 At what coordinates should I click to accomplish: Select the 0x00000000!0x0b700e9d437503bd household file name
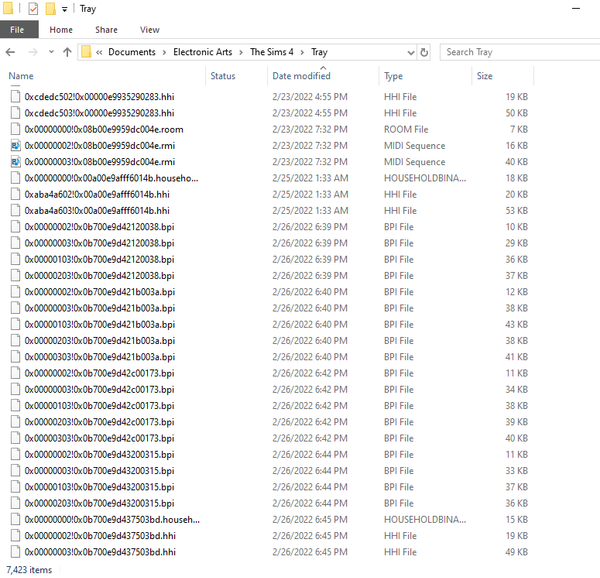pyautogui.click(x=112, y=519)
